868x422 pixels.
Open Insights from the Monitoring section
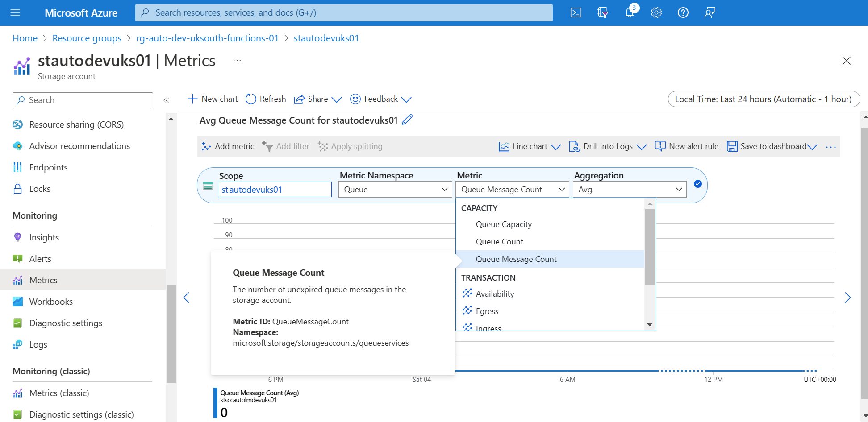pyautogui.click(x=44, y=237)
